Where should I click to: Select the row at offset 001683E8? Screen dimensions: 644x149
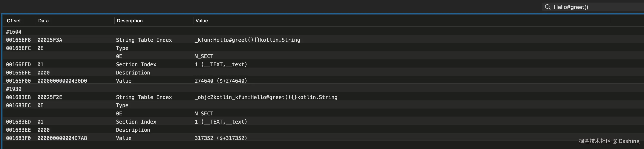tap(18, 97)
